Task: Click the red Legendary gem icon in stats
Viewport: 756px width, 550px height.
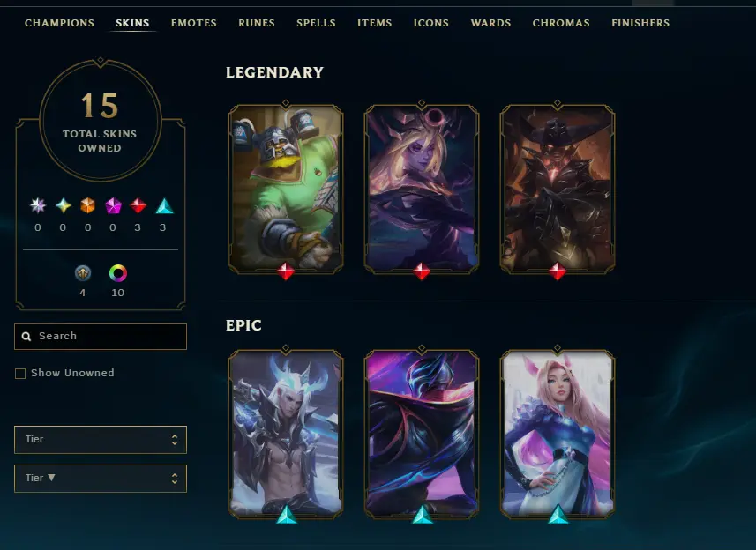Action: (x=138, y=205)
